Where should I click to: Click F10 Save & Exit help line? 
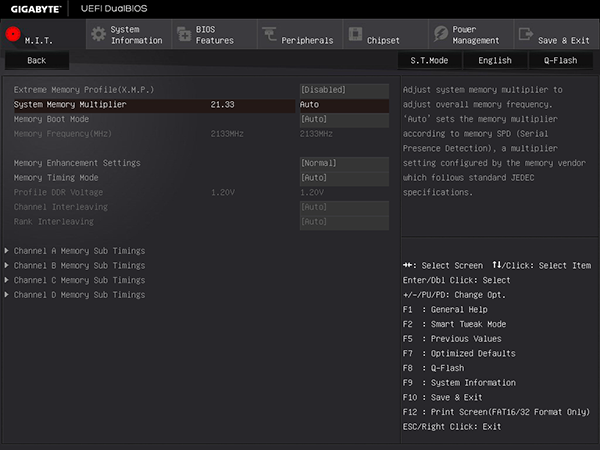tap(442, 398)
